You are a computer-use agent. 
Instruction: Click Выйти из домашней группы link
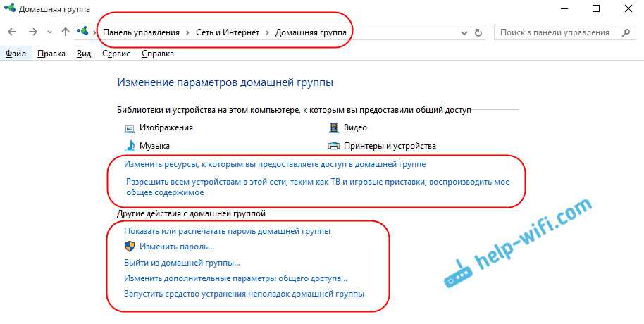point(182,263)
